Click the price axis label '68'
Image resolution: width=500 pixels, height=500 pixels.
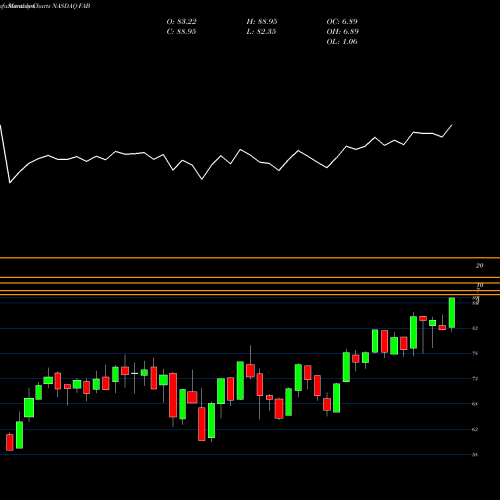pos(475,404)
